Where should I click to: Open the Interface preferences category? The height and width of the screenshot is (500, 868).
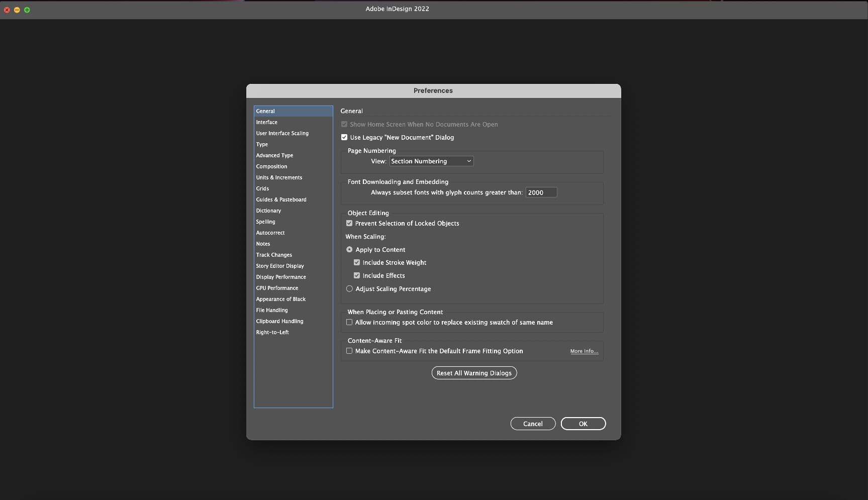294,122
